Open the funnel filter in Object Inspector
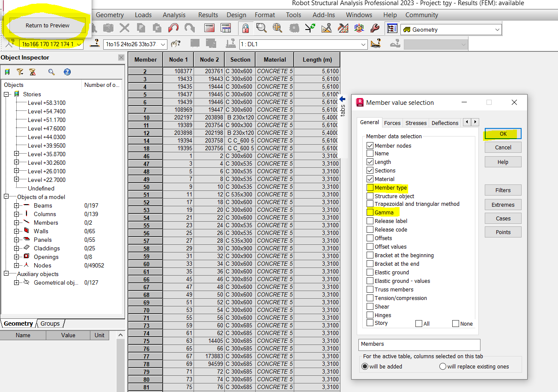 tap(20, 72)
